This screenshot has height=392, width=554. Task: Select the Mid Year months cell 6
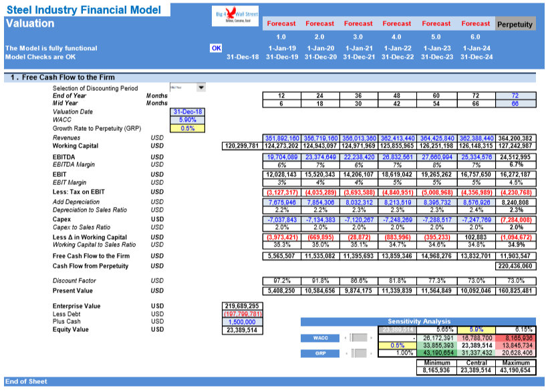tap(282, 104)
